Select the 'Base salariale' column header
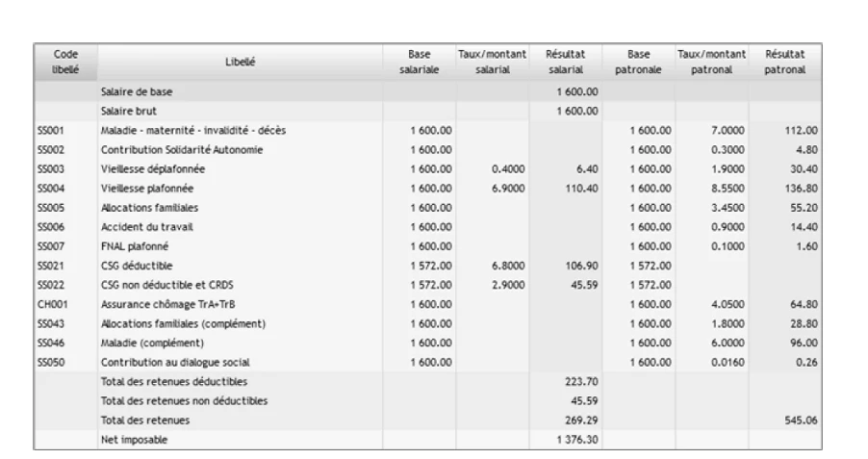This screenshot has height=459, width=868. [x=419, y=62]
